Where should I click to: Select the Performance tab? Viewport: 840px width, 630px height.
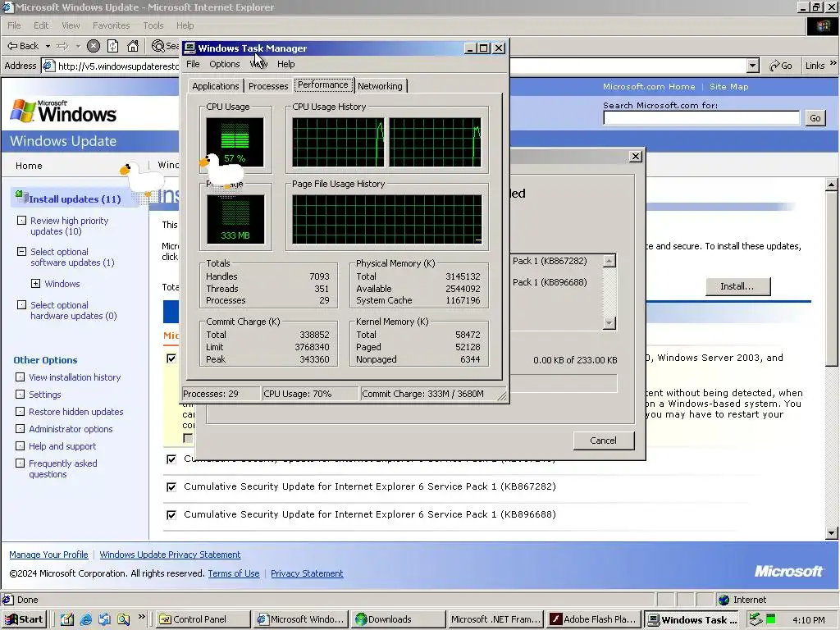pyautogui.click(x=323, y=84)
